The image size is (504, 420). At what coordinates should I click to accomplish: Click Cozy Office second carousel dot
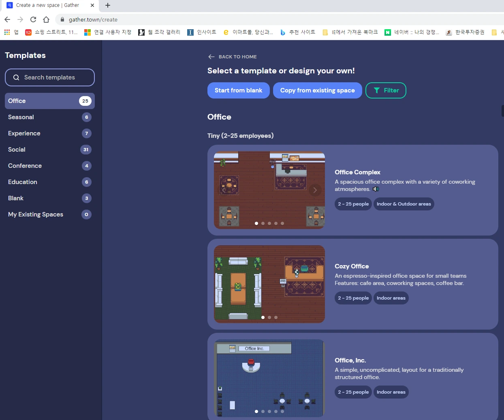click(x=269, y=317)
